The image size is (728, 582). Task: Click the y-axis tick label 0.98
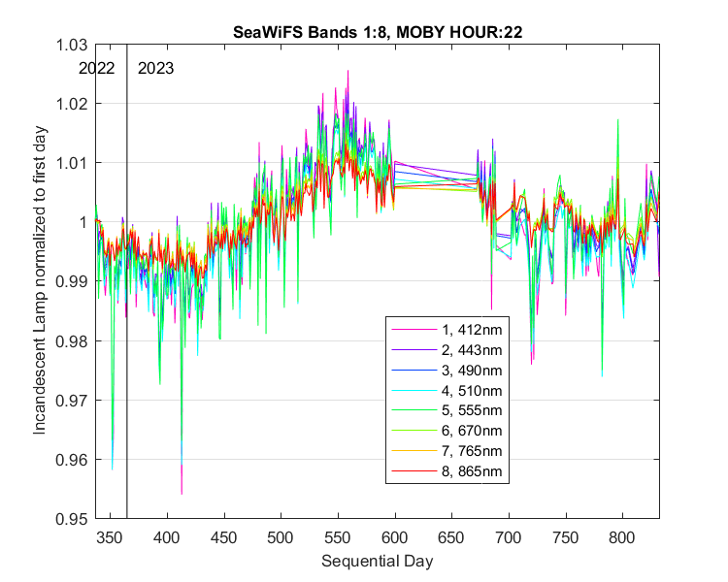(72, 341)
